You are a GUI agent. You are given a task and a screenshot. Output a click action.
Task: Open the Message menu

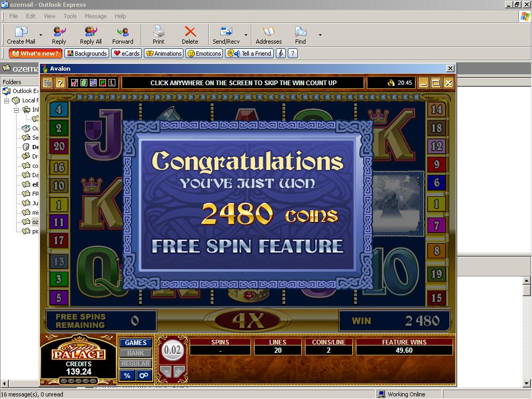pos(96,16)
